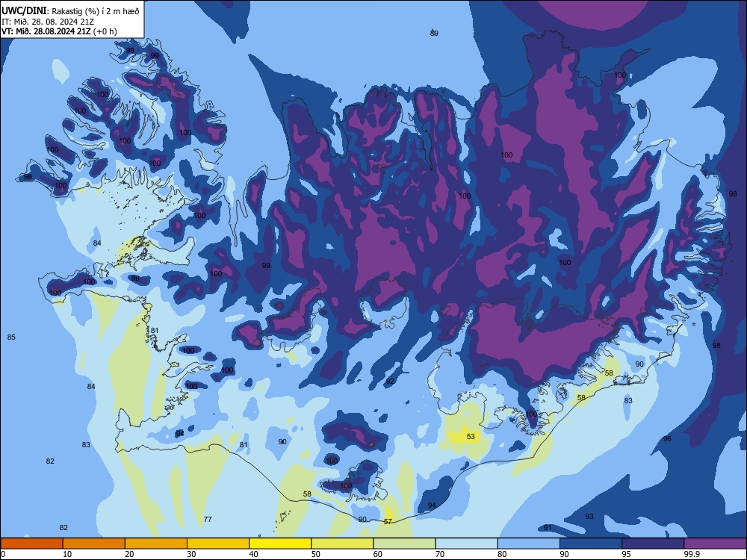Click the "93" humidity value in the southeast sea
The height and width of the screenshot is (560, 747).
589,516
